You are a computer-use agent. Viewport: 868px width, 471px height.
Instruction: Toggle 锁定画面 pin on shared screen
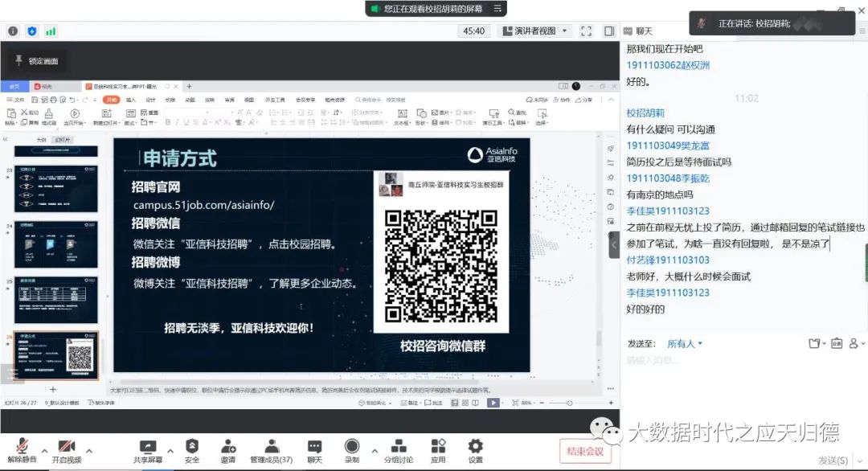[36, 61]
